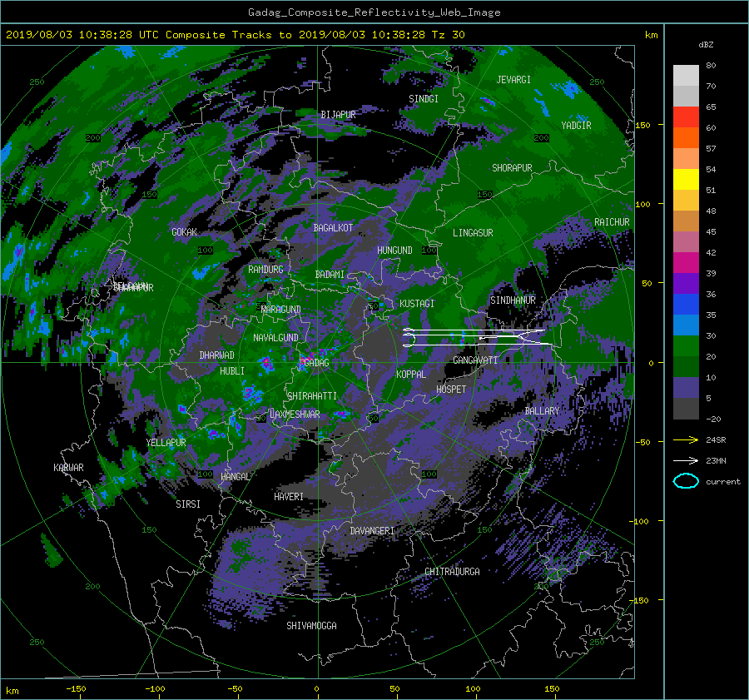Click the GANGAVATI city label
This screenshot has height=700, width=749.
(x=475, y=360)
